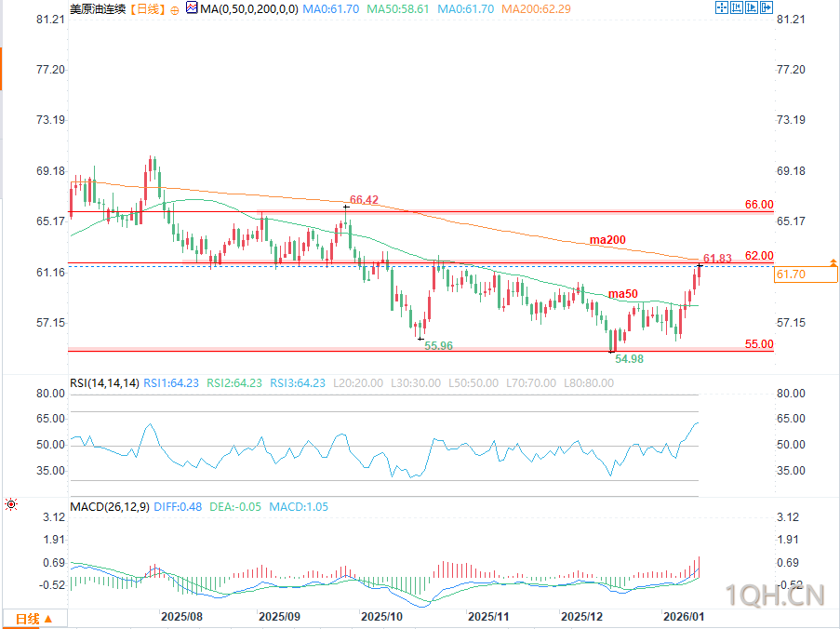Open the 日线 period selector at bottom left
Screen dimensions: 840x629
pyautogui.click(x=34, y=619)
